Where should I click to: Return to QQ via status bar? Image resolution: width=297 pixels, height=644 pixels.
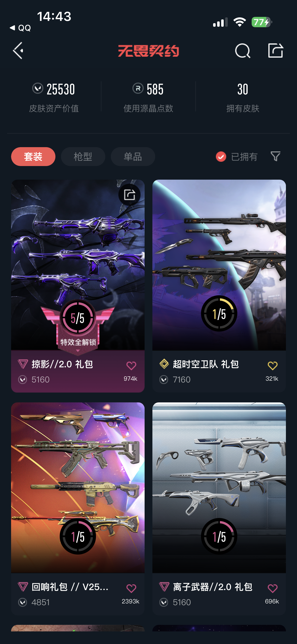tap(20, 28)
